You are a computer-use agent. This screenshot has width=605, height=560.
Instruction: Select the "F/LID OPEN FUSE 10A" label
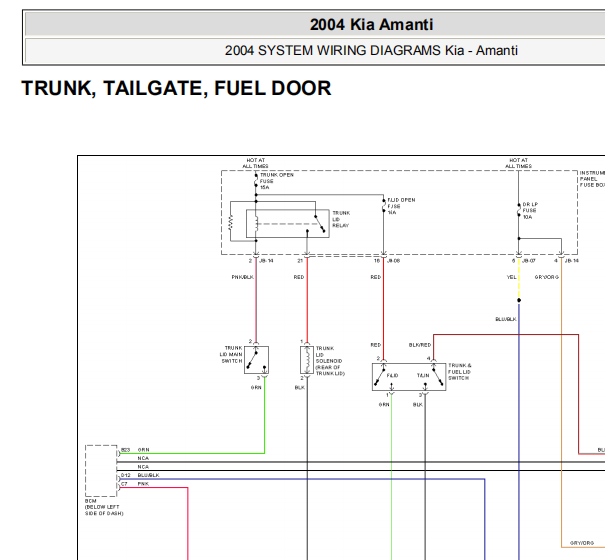coord(401,206)
